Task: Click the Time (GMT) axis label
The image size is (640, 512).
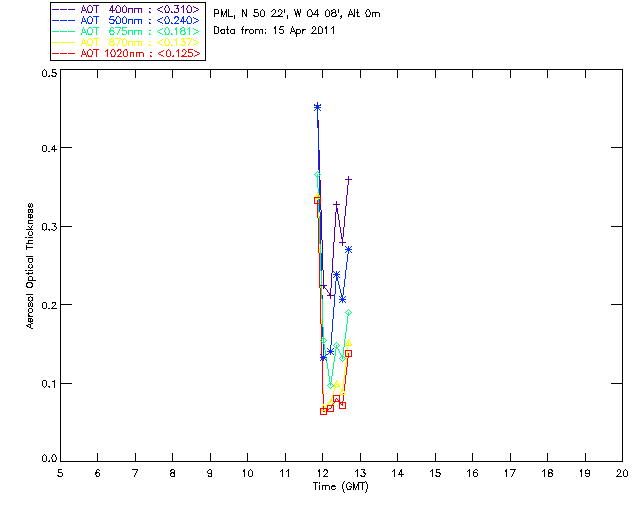Action: tap(340, 486)
